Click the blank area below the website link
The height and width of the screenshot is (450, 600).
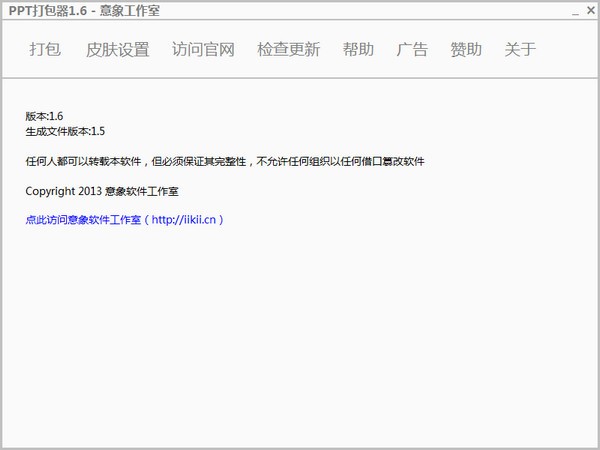pyautogui.click(x=300, y=330)
